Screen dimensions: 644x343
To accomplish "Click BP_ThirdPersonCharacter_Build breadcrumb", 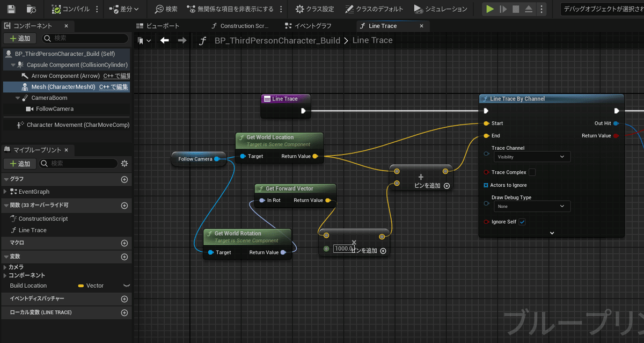I will pyautogui.click(x=277, y=40).
